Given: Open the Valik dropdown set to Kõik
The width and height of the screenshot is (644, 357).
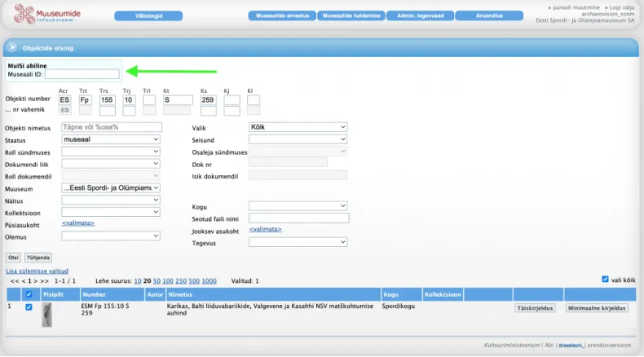Looking at the screenshot, I should pyautogui.click(x=298, y=127).
